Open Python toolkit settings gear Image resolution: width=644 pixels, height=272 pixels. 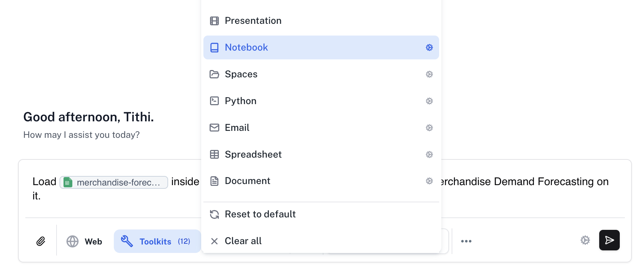point(429,101)
